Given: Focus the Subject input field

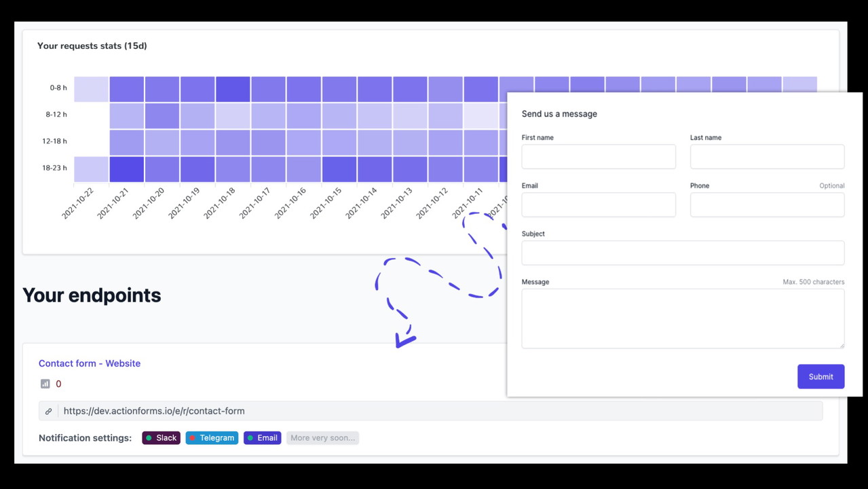Looking at the screenshot, I should pos(683,253).
